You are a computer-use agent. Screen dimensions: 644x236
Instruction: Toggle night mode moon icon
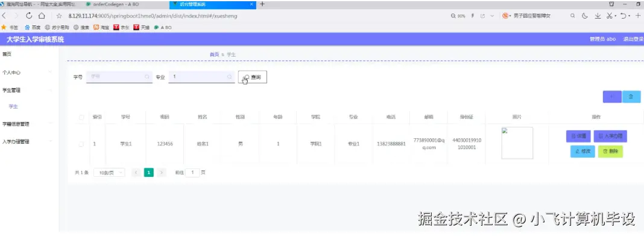[585, 16]
